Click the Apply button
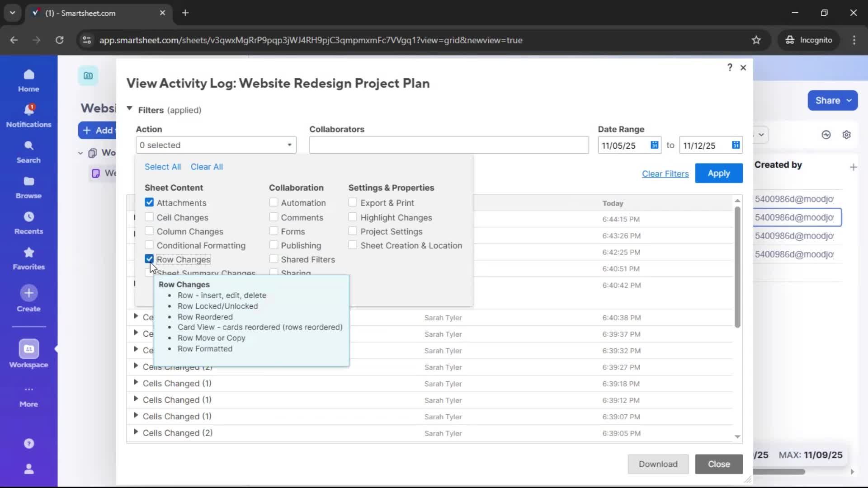868x488 pixels. pyautogui.click(x=718, y=173)
